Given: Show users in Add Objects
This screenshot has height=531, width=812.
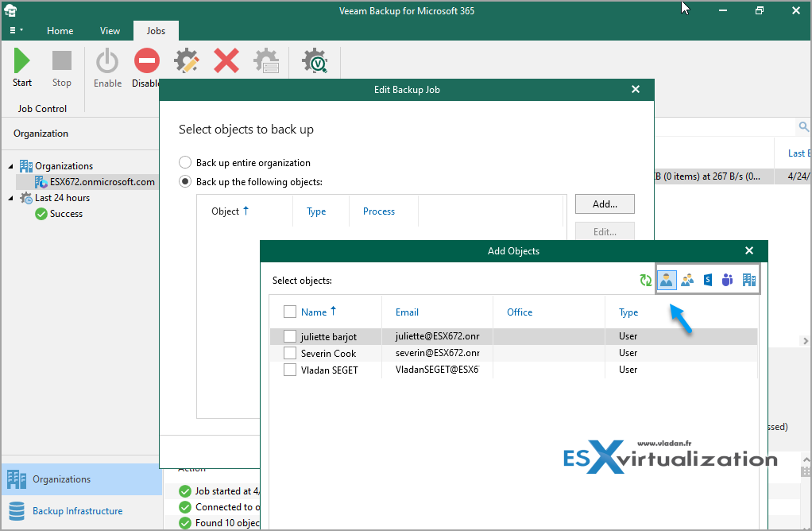Looking at the screenshot, I should point(667,281).
